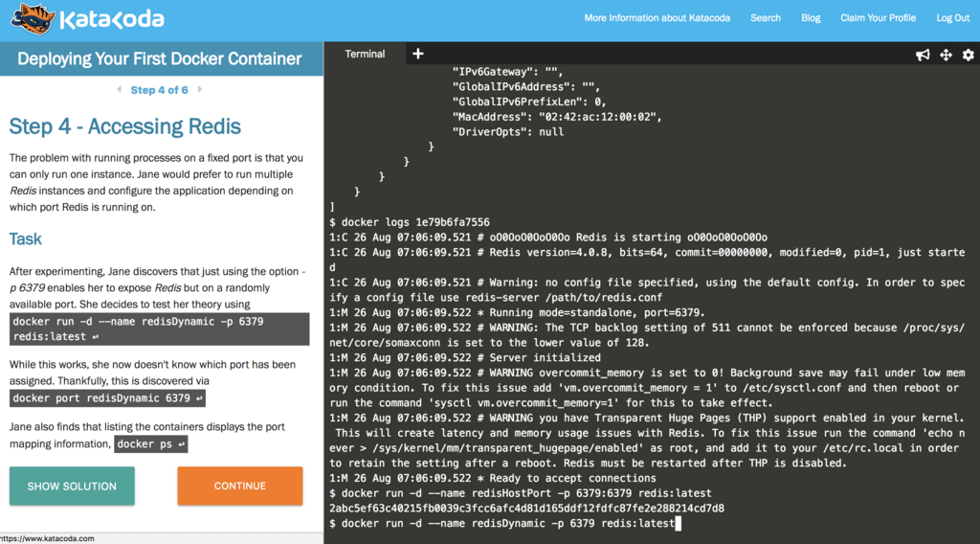Click Log Out
The width and height of the screenshot is (980, 544).
[x=952, y=18]
